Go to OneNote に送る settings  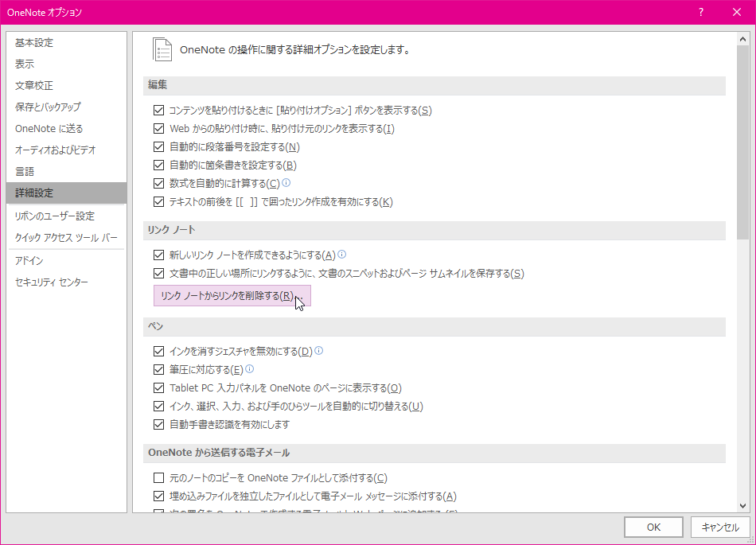66,128
